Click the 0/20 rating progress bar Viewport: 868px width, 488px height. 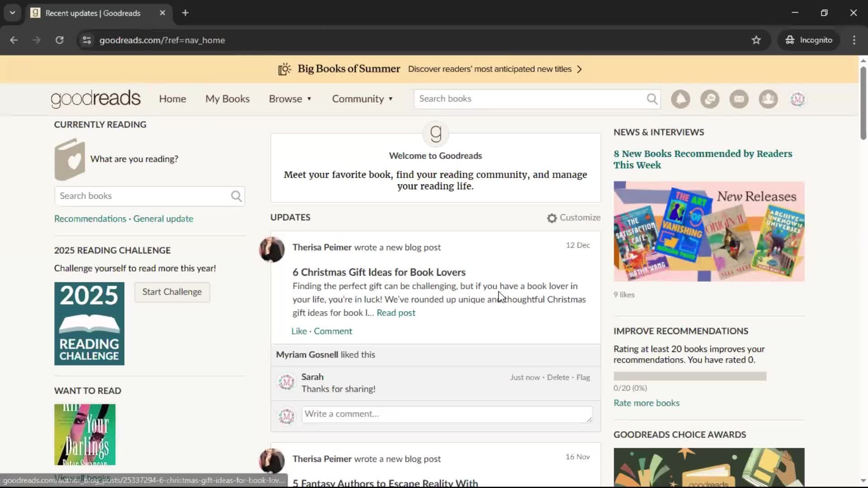(690, 376)
